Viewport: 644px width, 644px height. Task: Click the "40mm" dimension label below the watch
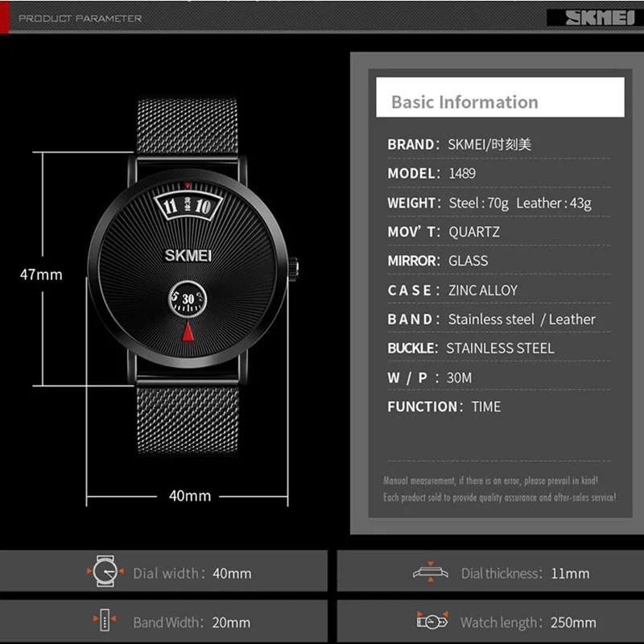click(x=190, y=496)
